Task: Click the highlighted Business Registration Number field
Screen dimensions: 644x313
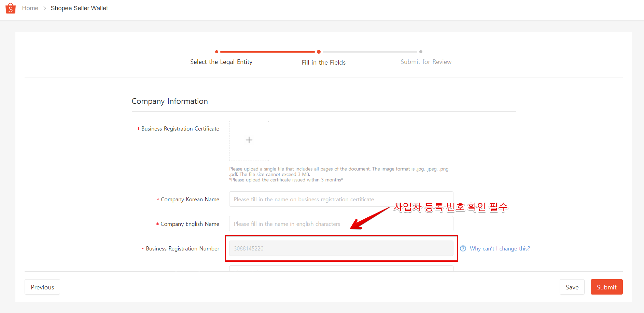Action: click(341, 248)
